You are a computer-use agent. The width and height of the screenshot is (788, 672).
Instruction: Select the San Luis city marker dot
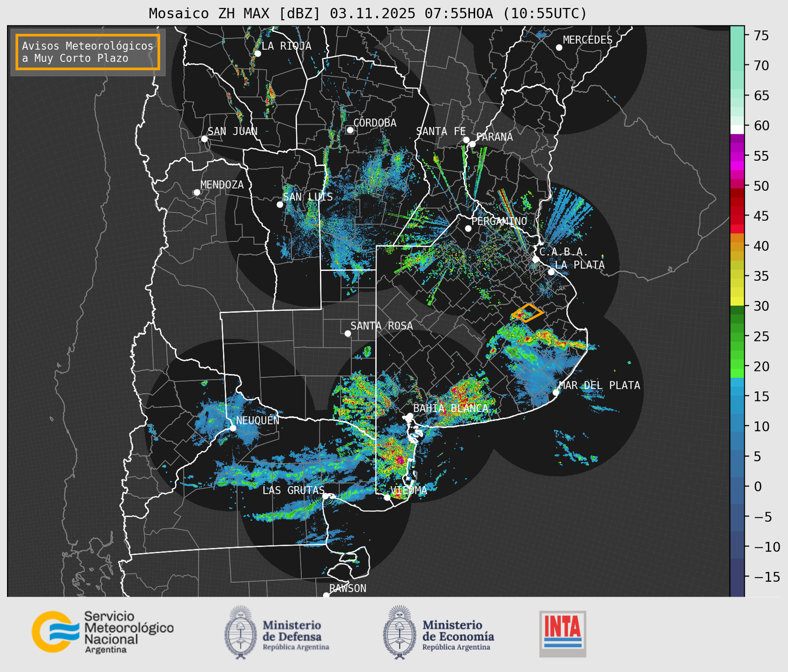(x=280, y=205)
